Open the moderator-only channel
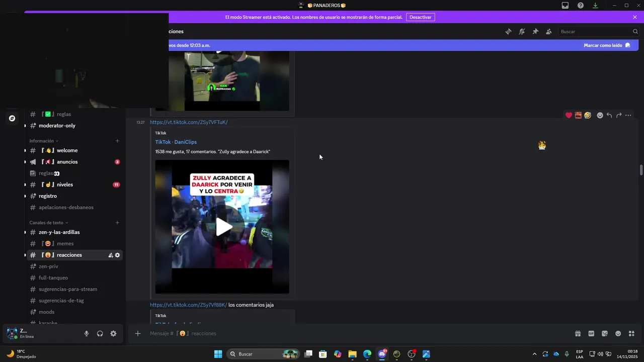This screenshot has height=362, width=644. click(74, 126)
